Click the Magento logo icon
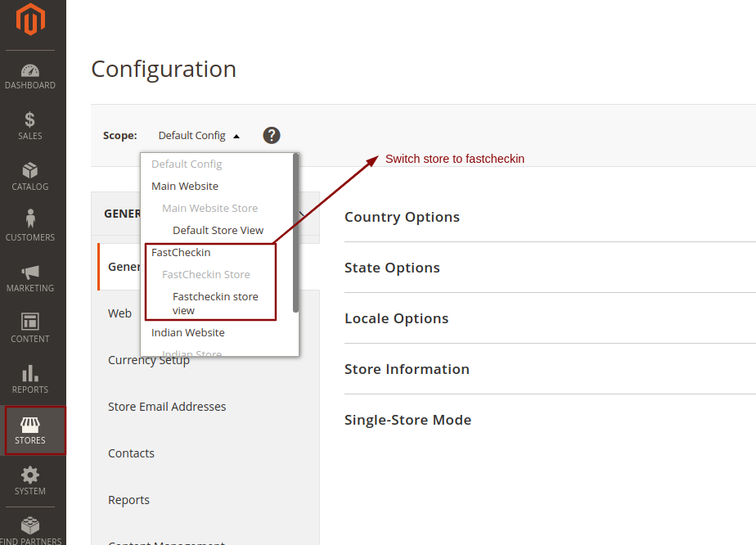The width and height of the screenshot is (756, 545). tap(30, 20)
